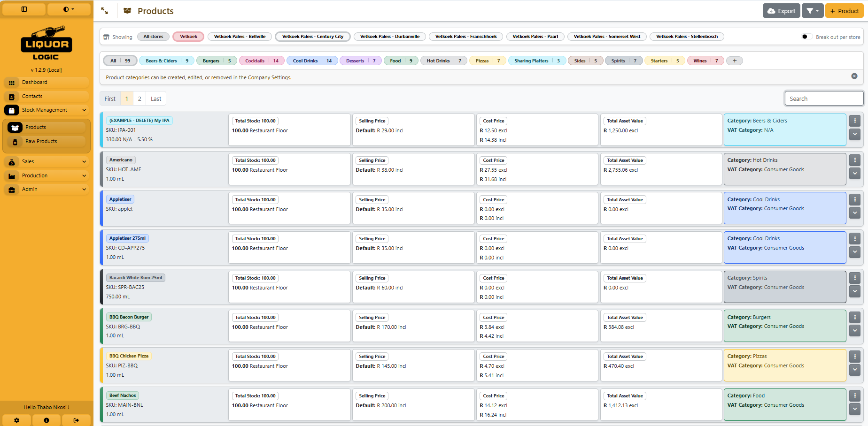The width and height of the screenshot is (868, 426).
Task: Click the Appletiser product name tag
Action: [x=120, y=199]
